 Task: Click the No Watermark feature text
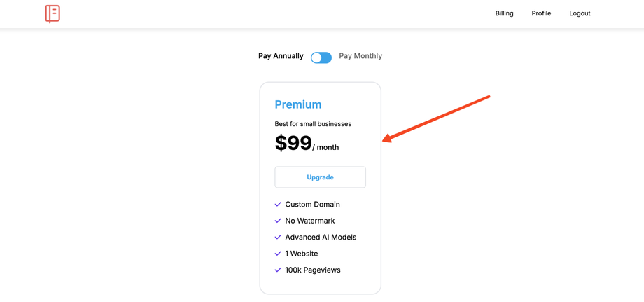point(310,221)
